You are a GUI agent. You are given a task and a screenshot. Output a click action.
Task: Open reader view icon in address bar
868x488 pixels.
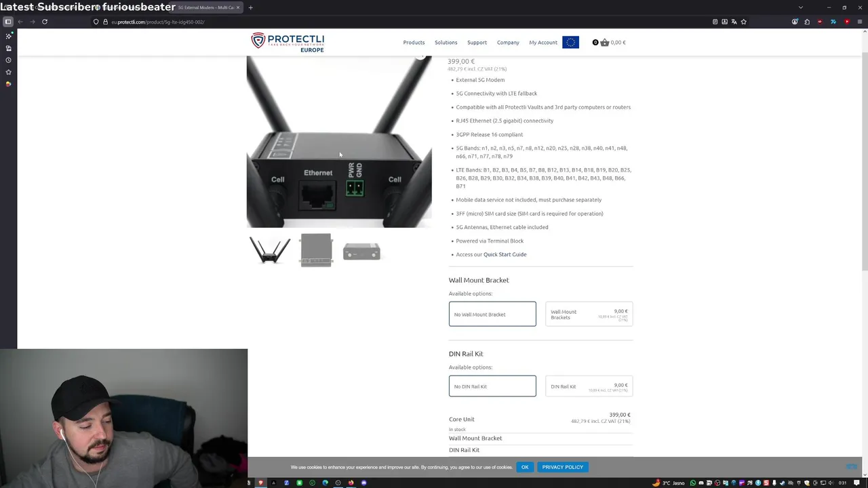point(715,22)
